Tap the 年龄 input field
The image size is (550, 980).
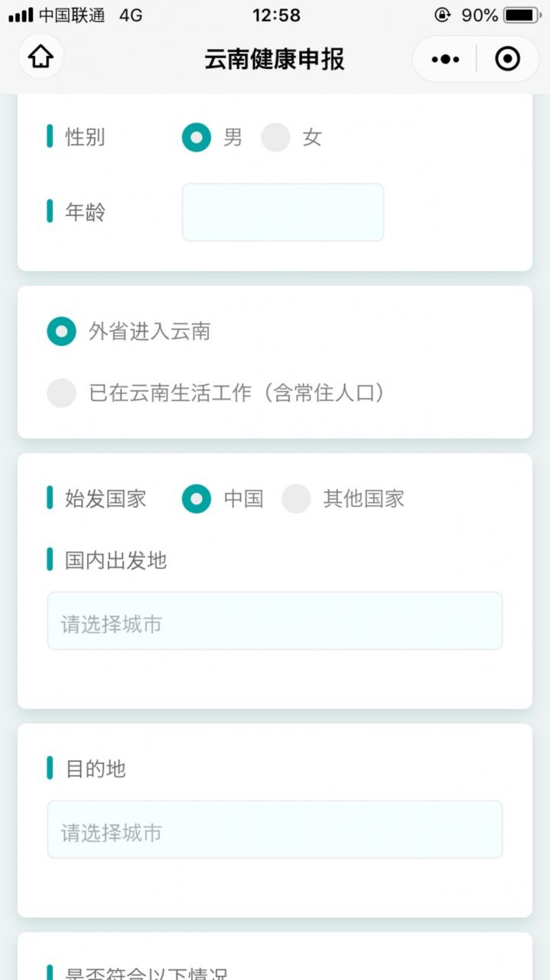click(x=282, y=212)
